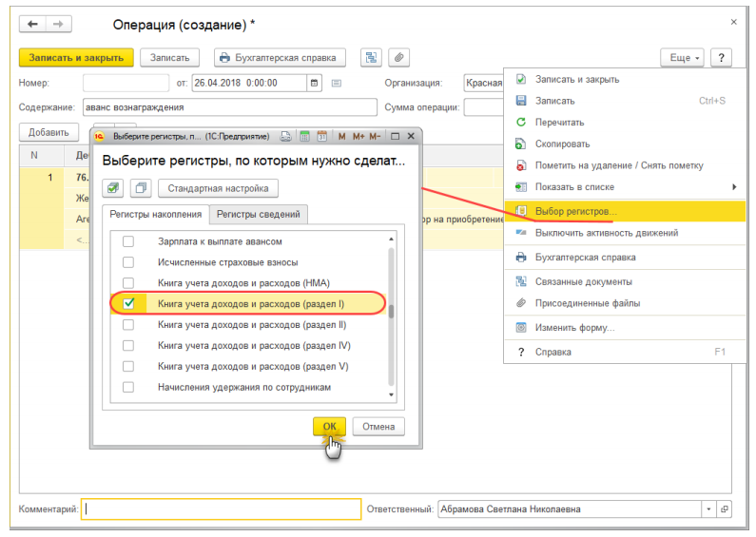This screenshot has width=756, height=537.
Task: Switch to the Регистры сведений tab
Action: 258,215
